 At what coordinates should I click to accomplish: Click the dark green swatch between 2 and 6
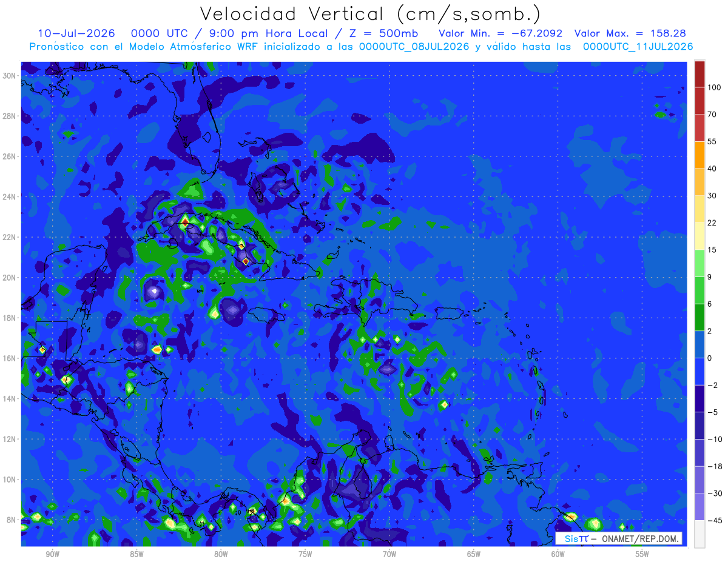pyautogui.click(x=699, y=317)
